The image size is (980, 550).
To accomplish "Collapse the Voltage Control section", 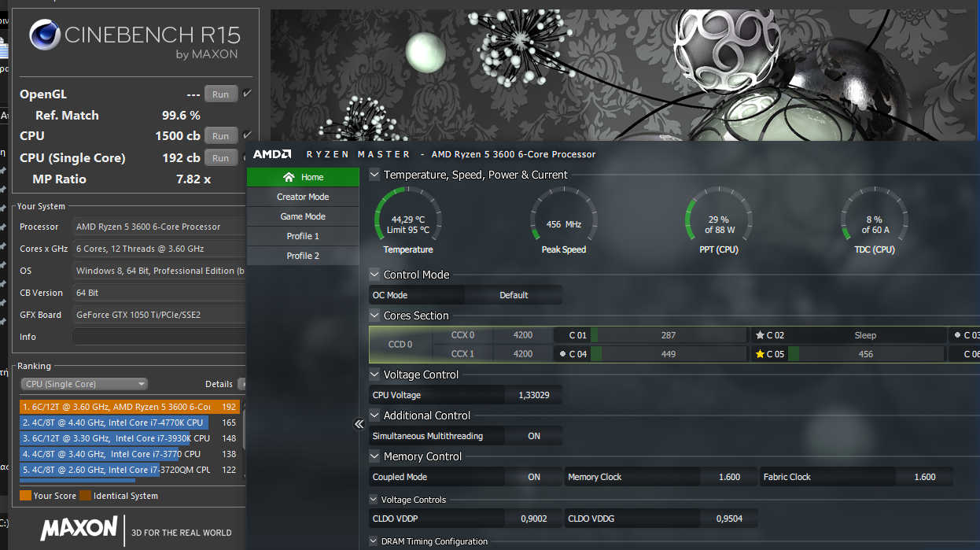I will [374, 375].
